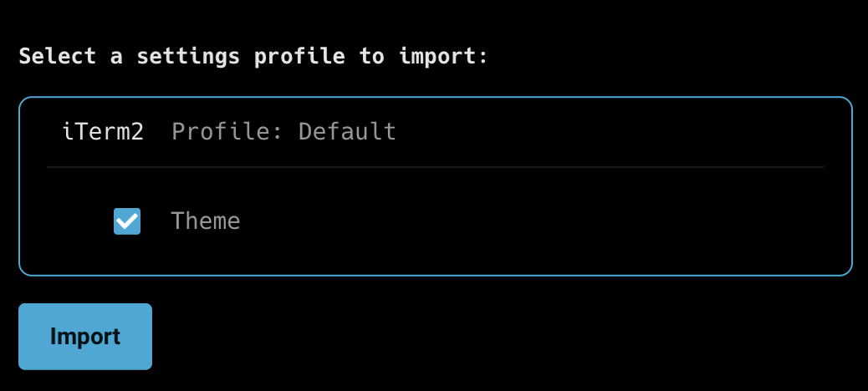Click the blue checkbox icon

click(127, 221)
